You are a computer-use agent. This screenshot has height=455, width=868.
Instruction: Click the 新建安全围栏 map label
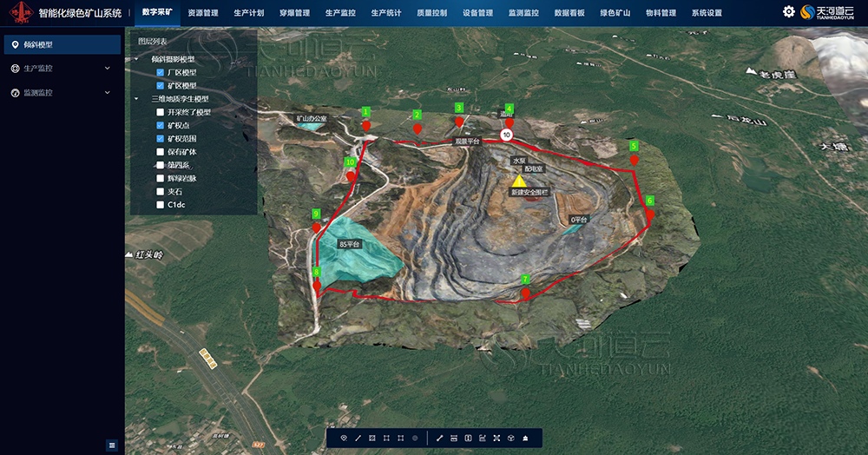point(529,193)
